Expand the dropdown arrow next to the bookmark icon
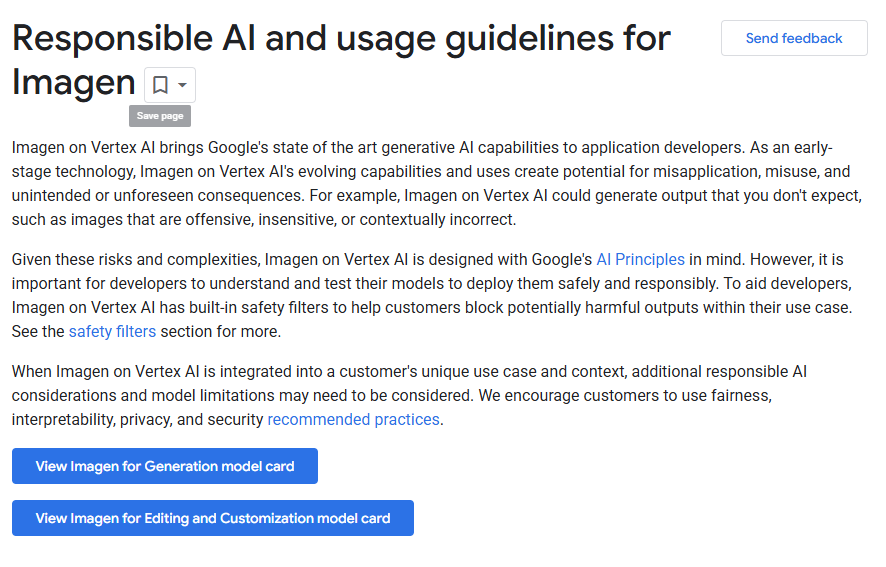This screenshot has width=886, height=567. pos(182,85)
